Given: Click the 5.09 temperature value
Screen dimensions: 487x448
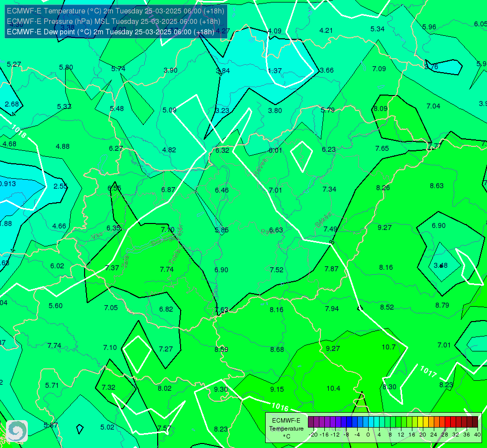Looking at the screenshot, I should click(x=169, y=110).
